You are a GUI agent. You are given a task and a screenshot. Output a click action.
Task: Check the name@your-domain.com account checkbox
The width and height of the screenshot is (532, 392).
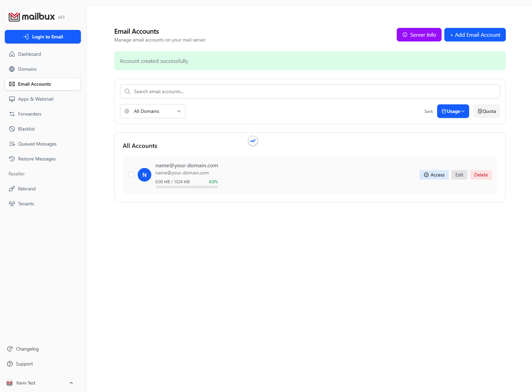point(131,175)
